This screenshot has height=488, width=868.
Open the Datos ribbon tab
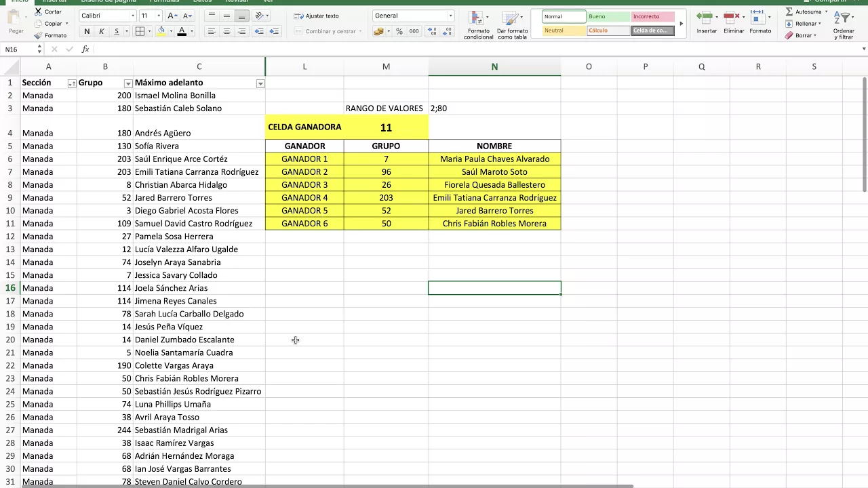(x=202, y=2)
